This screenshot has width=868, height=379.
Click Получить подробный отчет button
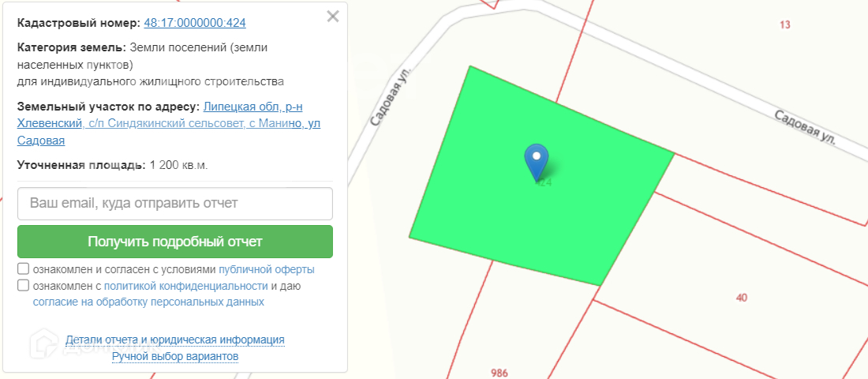pos(175,242)
